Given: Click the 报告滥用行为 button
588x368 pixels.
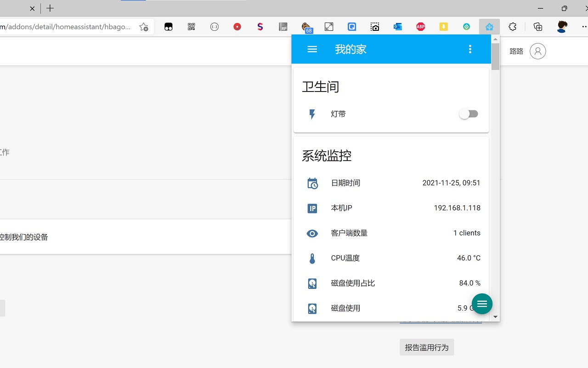Looking at the screenshot, I should pos(427,347).
